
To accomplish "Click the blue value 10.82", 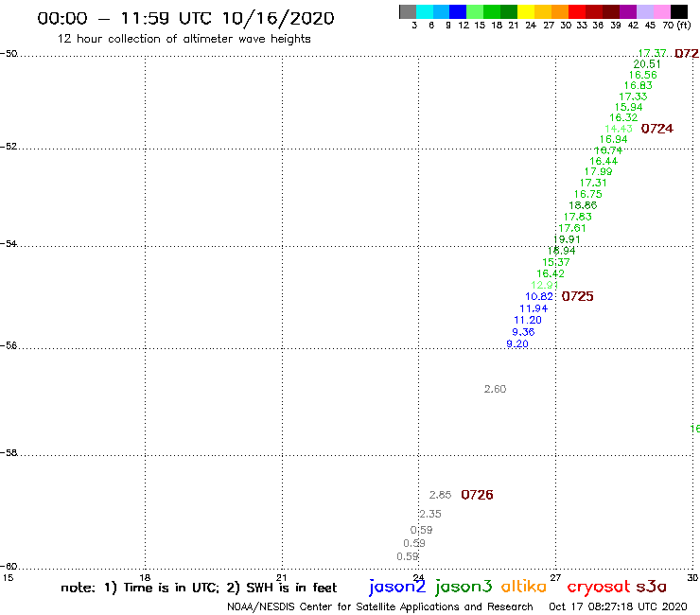I will [x=539, y=296].
